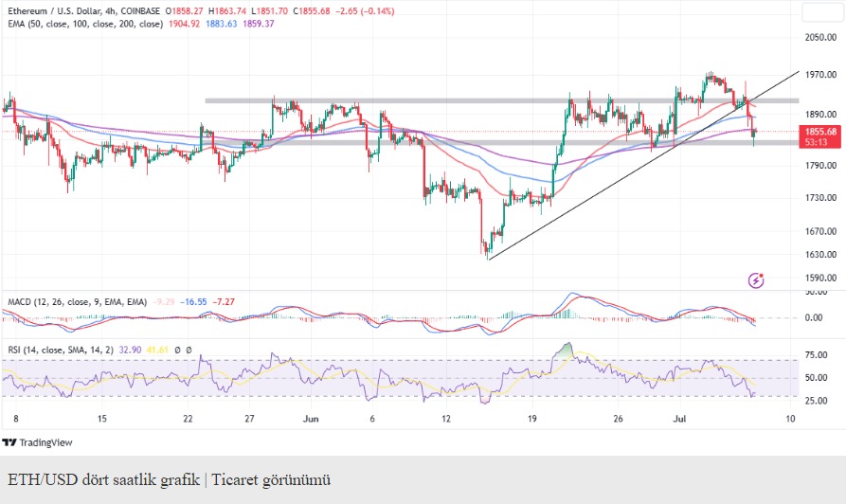Click the 1970.00 price axis label
The height and width of the screenshot is (504, 846).
(820, 75)
